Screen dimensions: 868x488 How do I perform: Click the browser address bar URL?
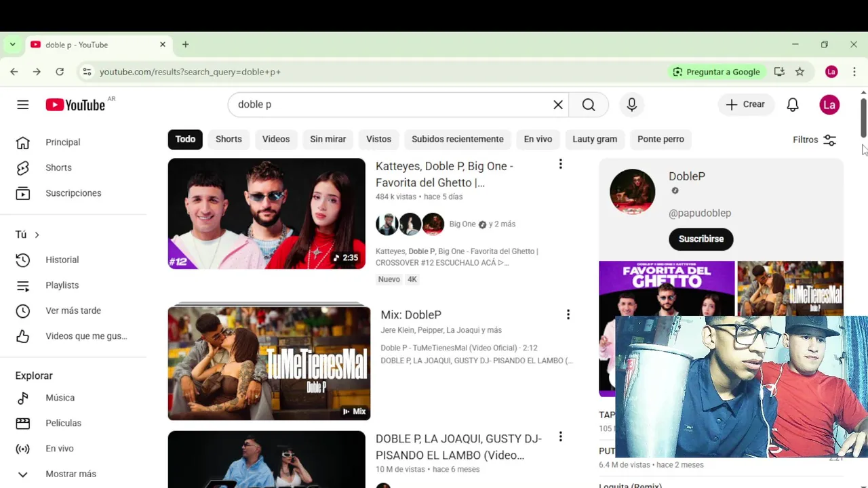pyautogui.click(x=190, y=72)
